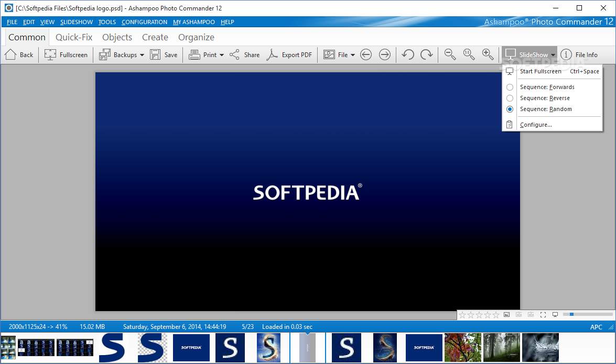Switch to the Objects tab
616x364 pixels.
[117, 37]
